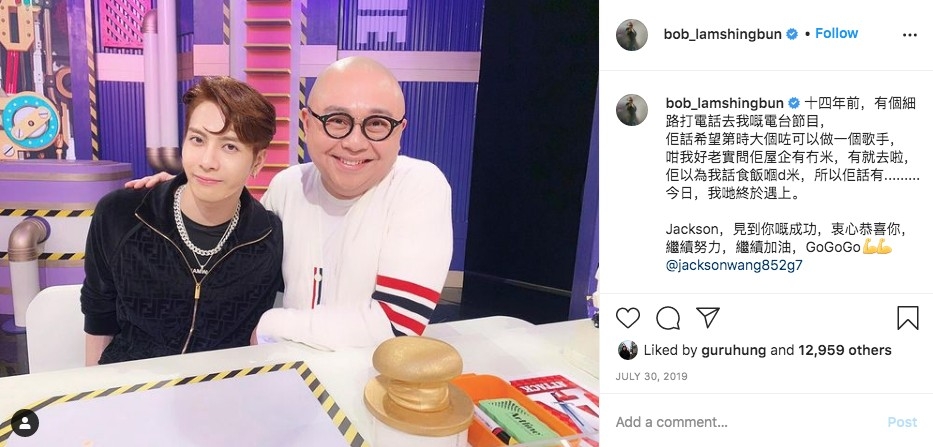Like the post with the heart icon

point(628,318)
